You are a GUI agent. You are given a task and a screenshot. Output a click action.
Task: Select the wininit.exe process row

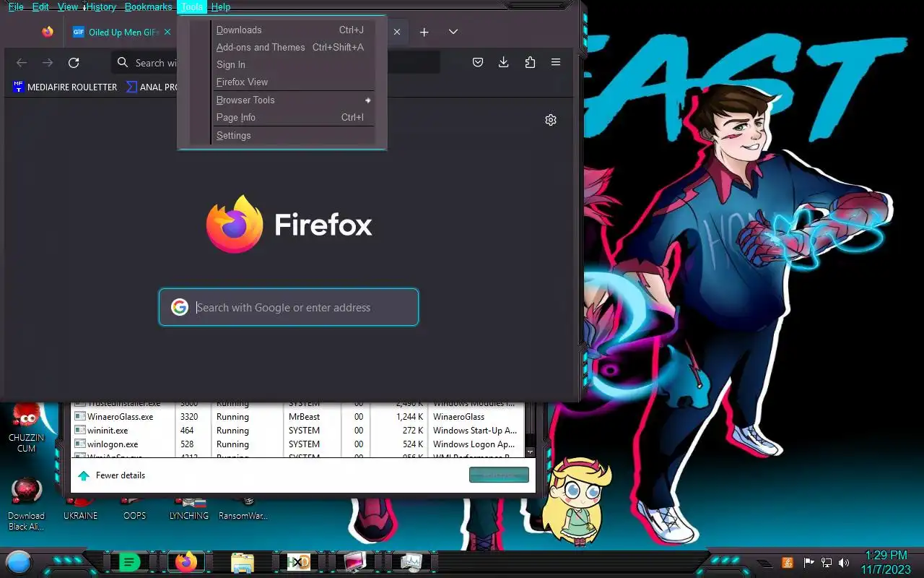click(297, 431)
